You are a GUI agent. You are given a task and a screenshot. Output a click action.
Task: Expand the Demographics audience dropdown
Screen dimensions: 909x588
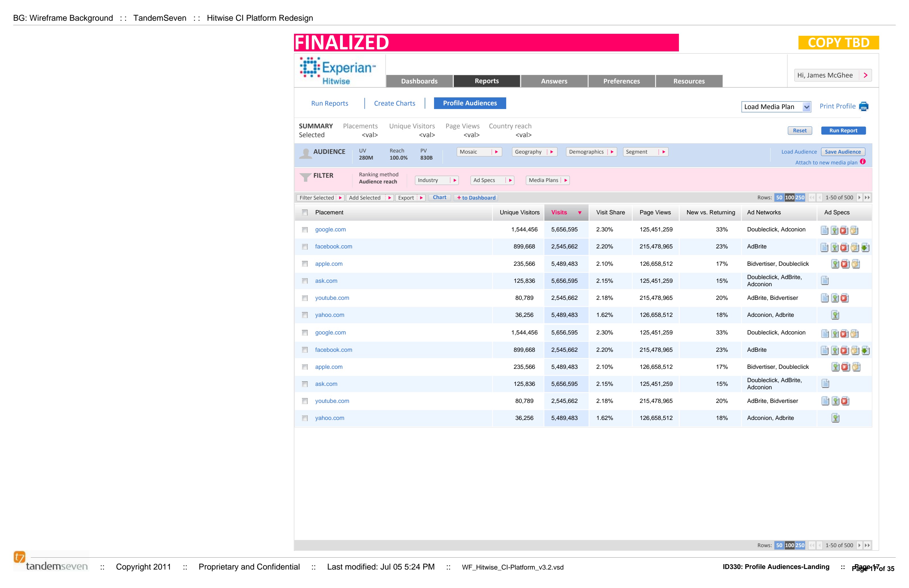click(591, 152)
